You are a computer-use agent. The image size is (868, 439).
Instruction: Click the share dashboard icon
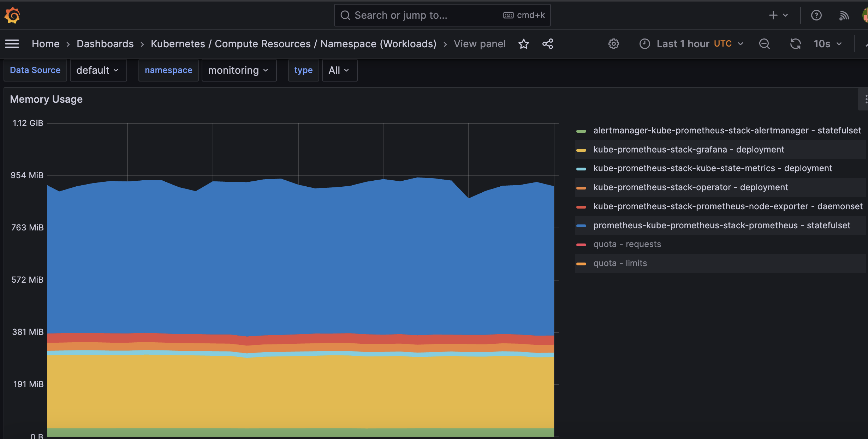548,44
